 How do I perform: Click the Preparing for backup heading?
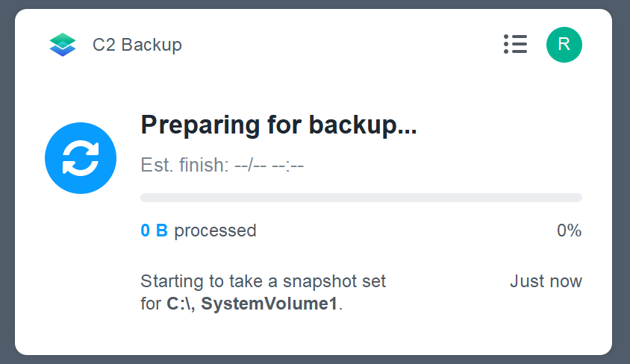tap(279, 125)
